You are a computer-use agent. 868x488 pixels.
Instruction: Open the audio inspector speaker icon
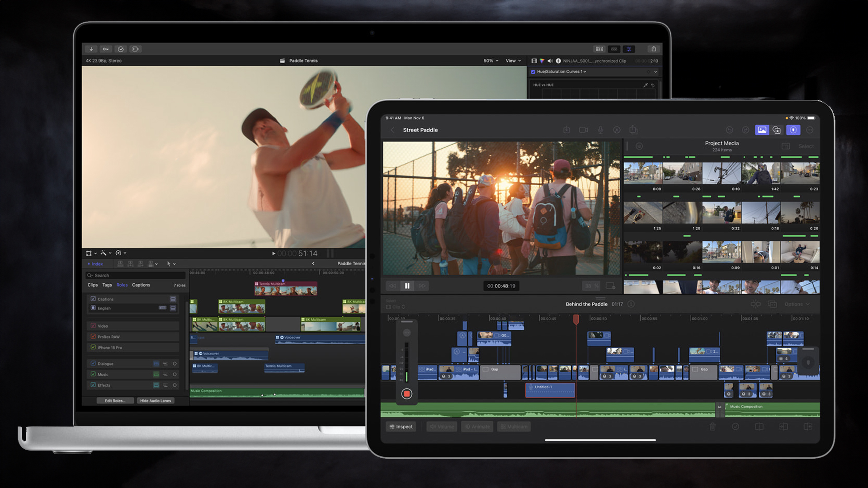point(550,61)
